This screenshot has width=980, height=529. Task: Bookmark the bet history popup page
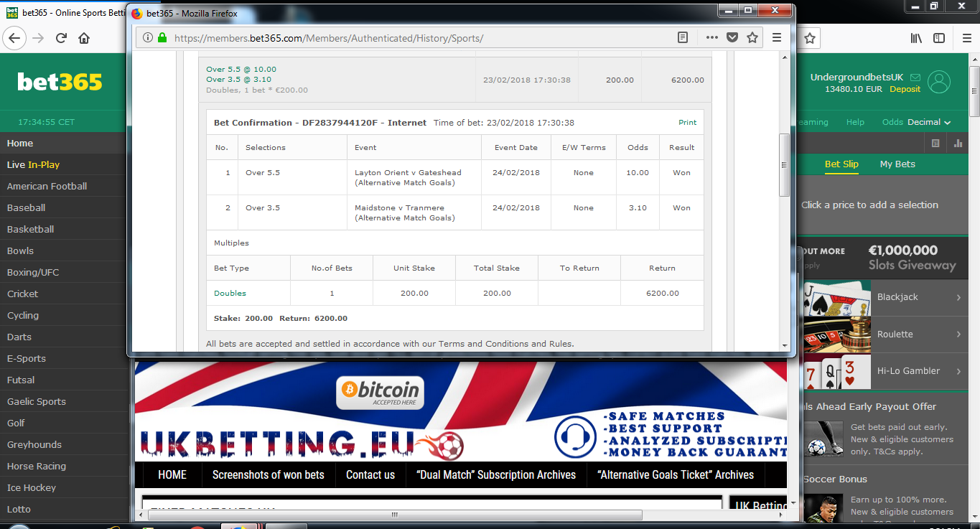[x=752, y=37]
